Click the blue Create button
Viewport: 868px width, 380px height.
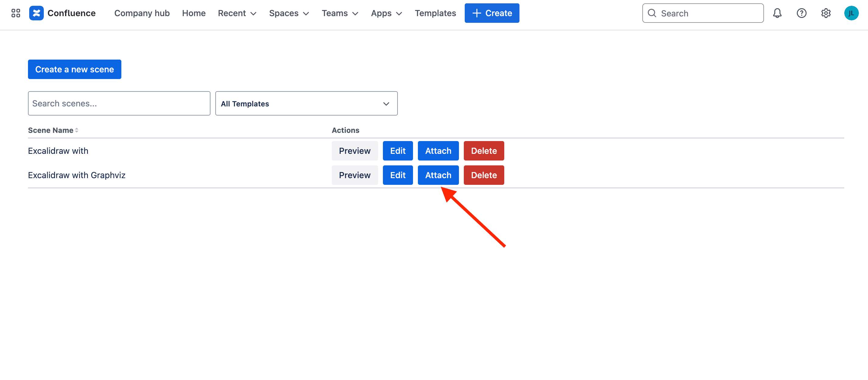[491, 13]
